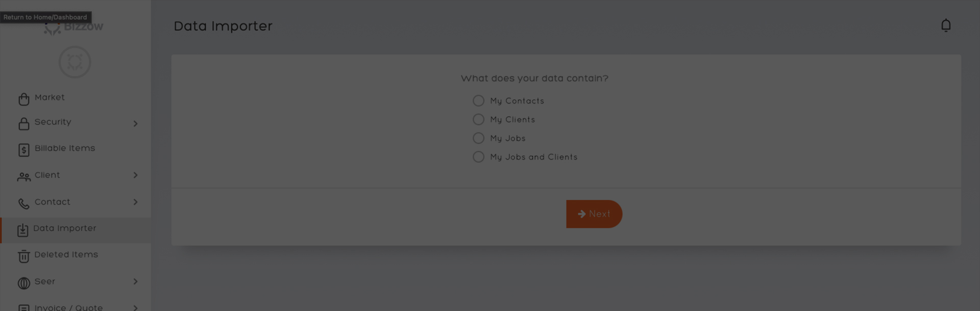
Task: Expand the Client submenu chevron
Action: (135, 175)
